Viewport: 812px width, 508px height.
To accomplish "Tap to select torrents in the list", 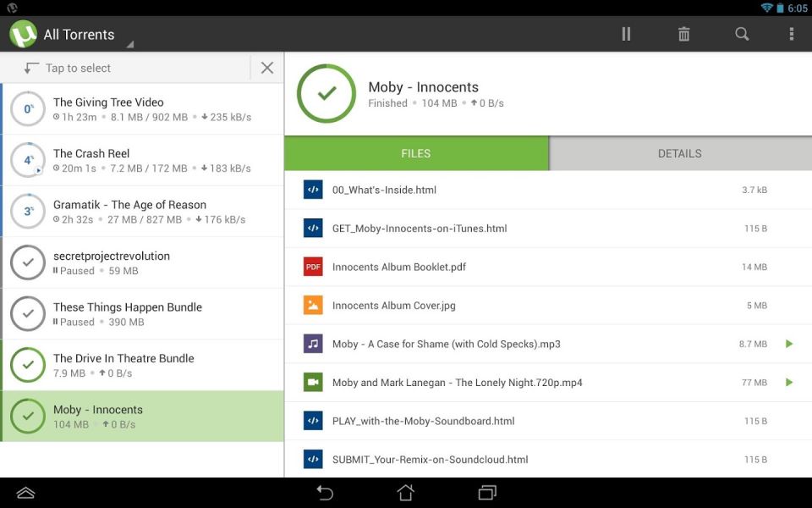I will (78, 68).
